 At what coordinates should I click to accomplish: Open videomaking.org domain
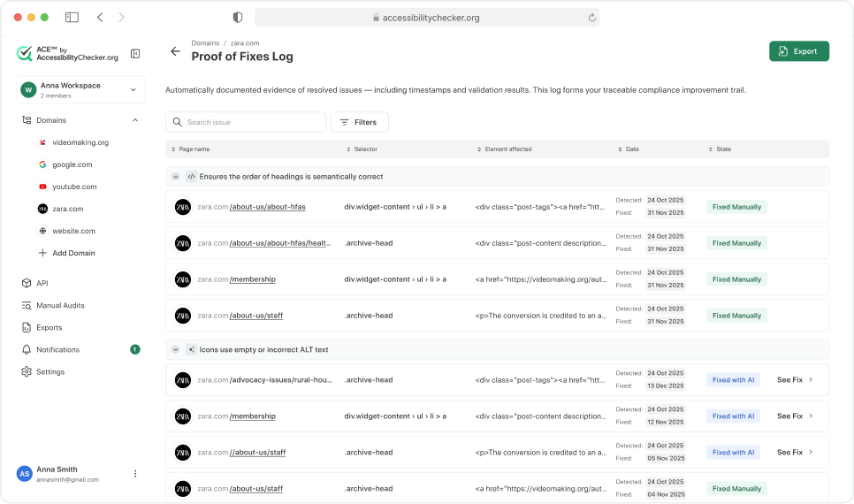point(80,142)
